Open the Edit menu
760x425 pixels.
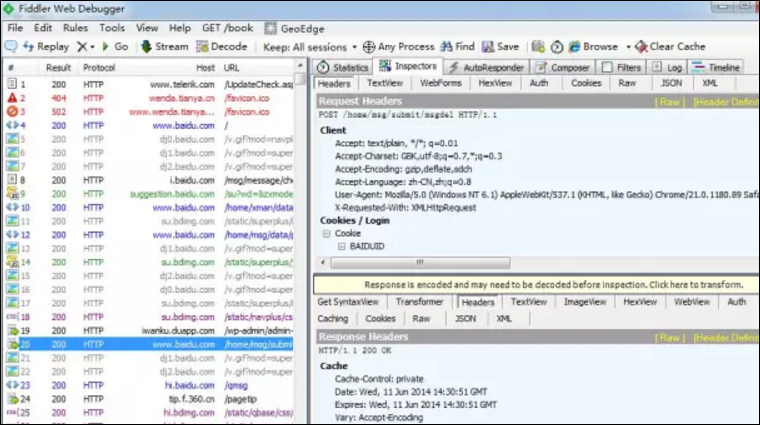[x=43, y=28]
